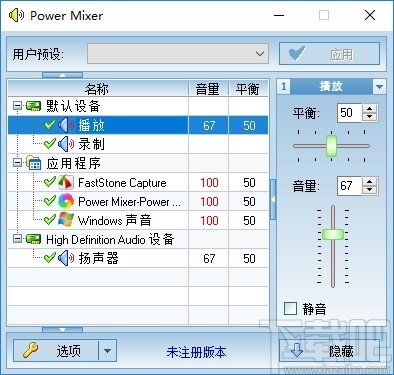
Task: Click the 隐藏 hide button
Action: [329, 351]
